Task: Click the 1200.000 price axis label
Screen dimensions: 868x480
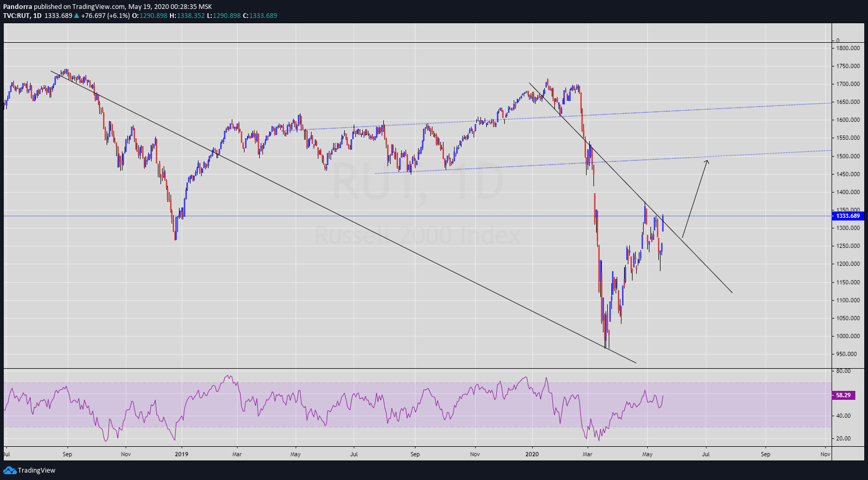Action: coord(848,264)
